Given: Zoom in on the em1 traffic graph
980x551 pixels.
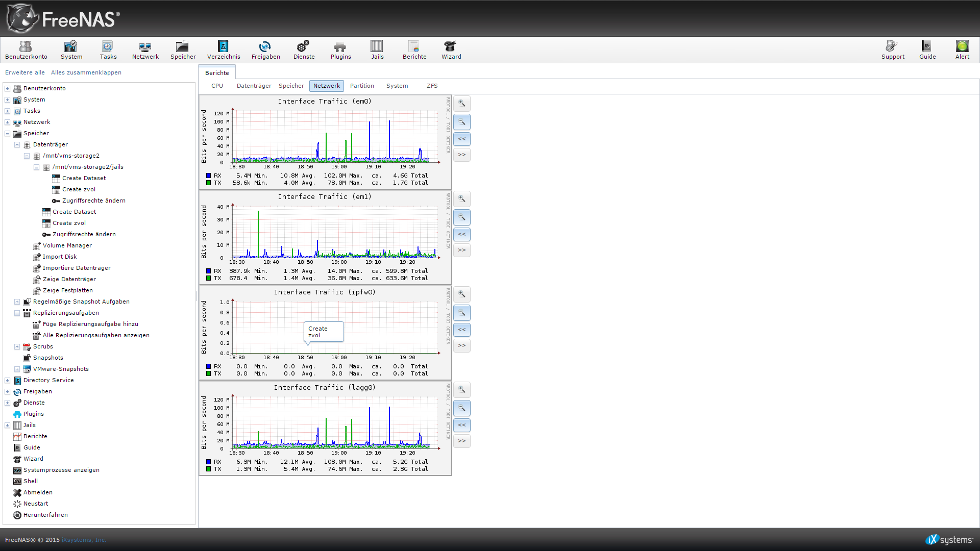Looking at the screenshot, I should pos(462,199).
